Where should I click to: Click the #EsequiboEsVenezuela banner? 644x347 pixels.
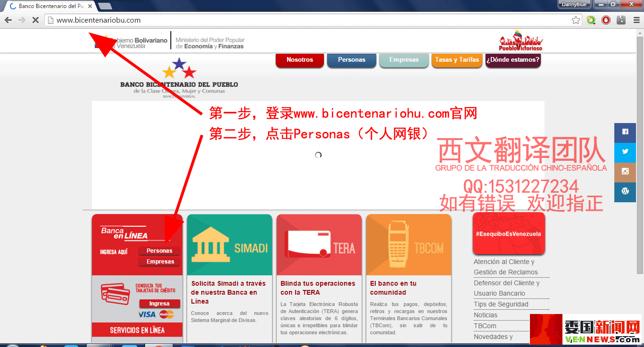click(509, 234)
